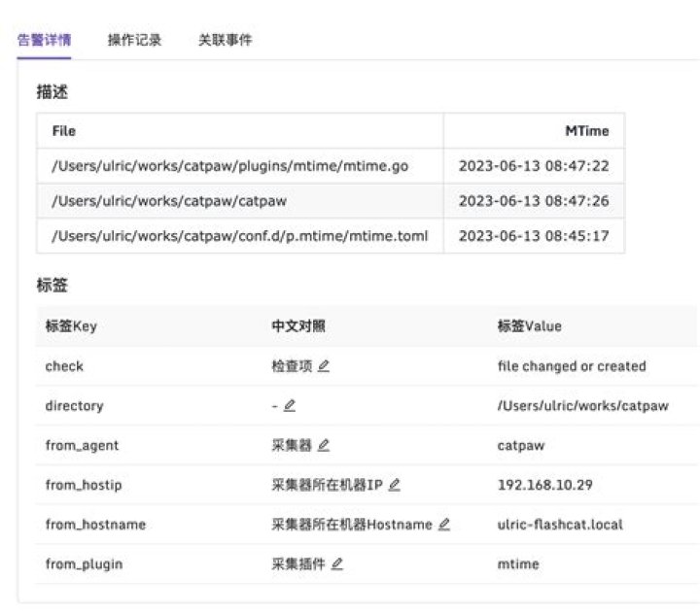Viewport: 700px width, 614px height.
Task: Click the 中文对照 column header
Action: click(x=298, y=326)
